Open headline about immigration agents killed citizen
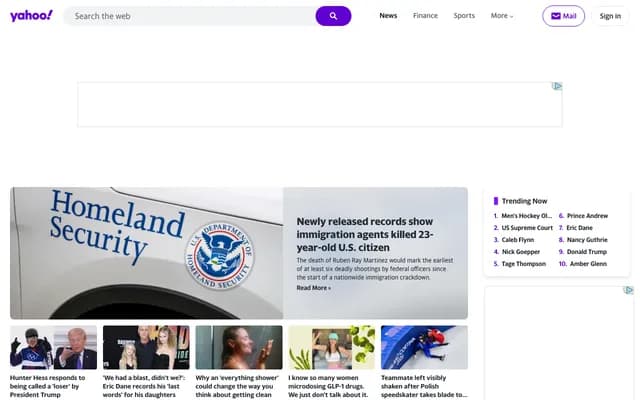 coord(364,234)
